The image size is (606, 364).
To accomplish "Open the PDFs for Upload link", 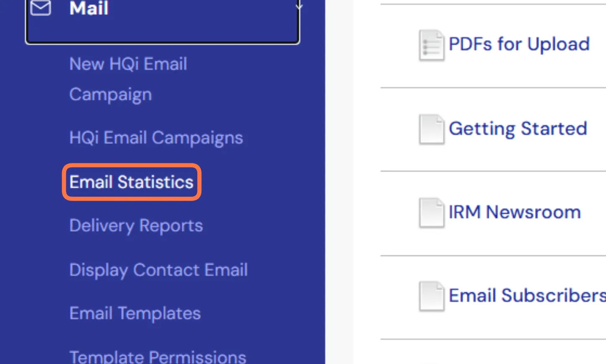I will [x=519, y=44].
